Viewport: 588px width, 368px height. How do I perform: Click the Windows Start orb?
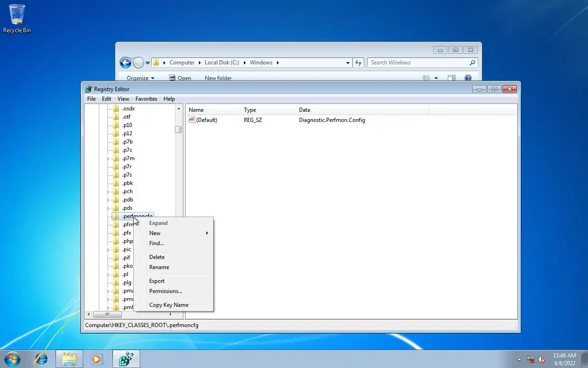[x=12, y=359]
